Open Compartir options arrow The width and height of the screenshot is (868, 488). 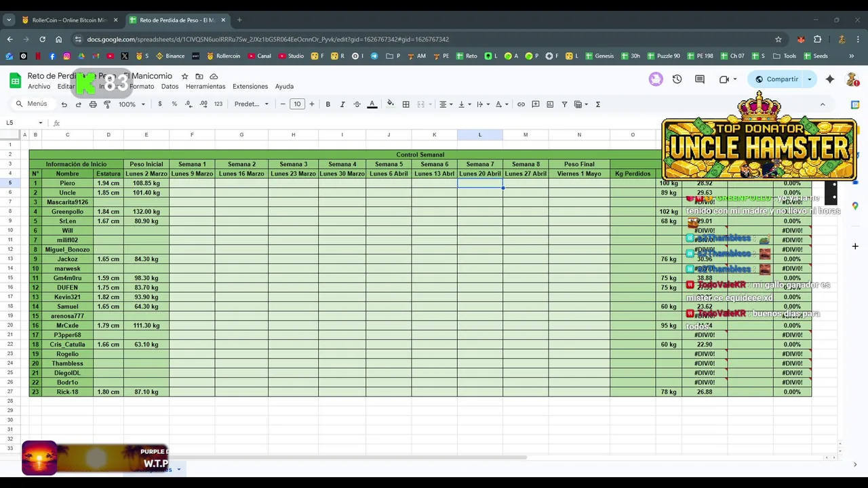[x=809, y=79]
